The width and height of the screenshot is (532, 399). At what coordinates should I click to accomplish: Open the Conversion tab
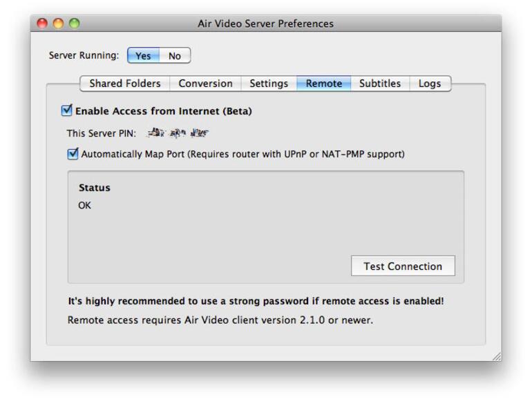[x=205, y=84]
